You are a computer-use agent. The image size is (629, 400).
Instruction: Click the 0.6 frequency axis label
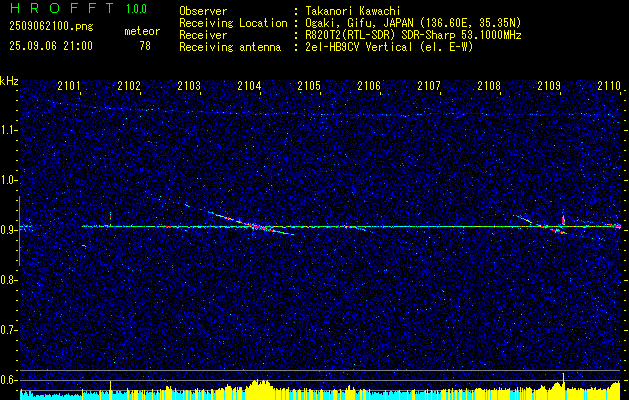[x=8, y=380]
